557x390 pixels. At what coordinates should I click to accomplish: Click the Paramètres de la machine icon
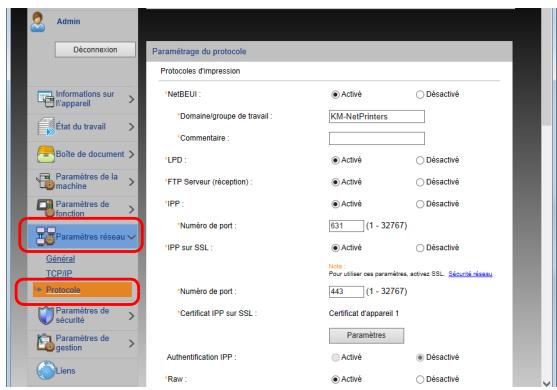pos(45,182)
